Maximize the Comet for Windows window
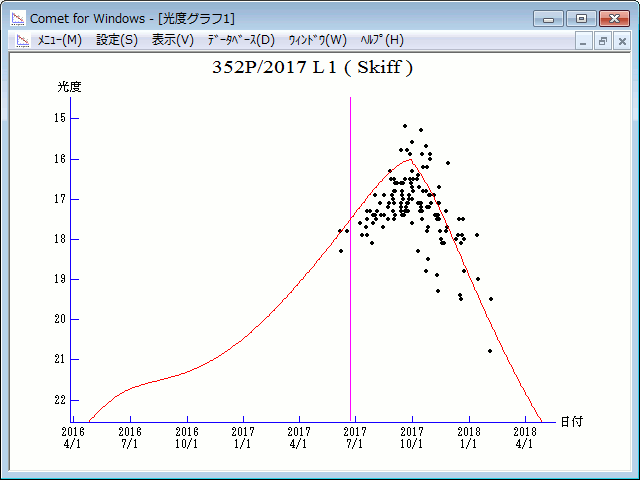Image resolution: width=640 pixels, height=480 pixels. coord(580,17)
